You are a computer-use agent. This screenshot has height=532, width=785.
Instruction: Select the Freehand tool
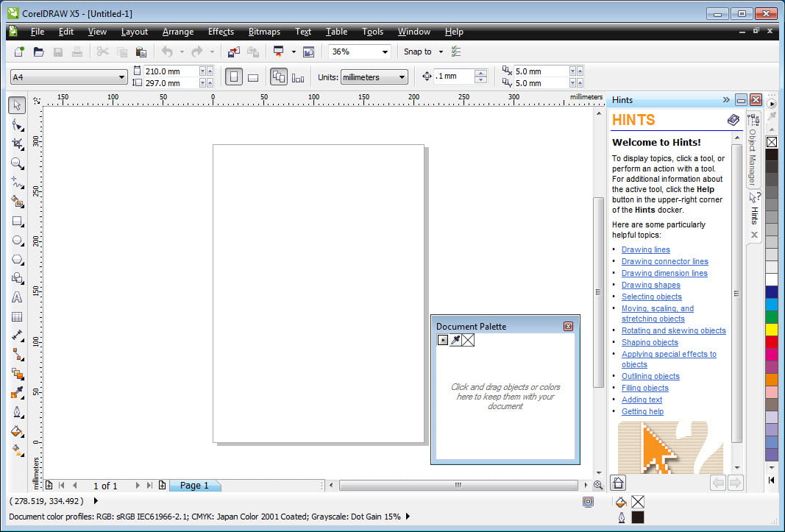[17, 182]
